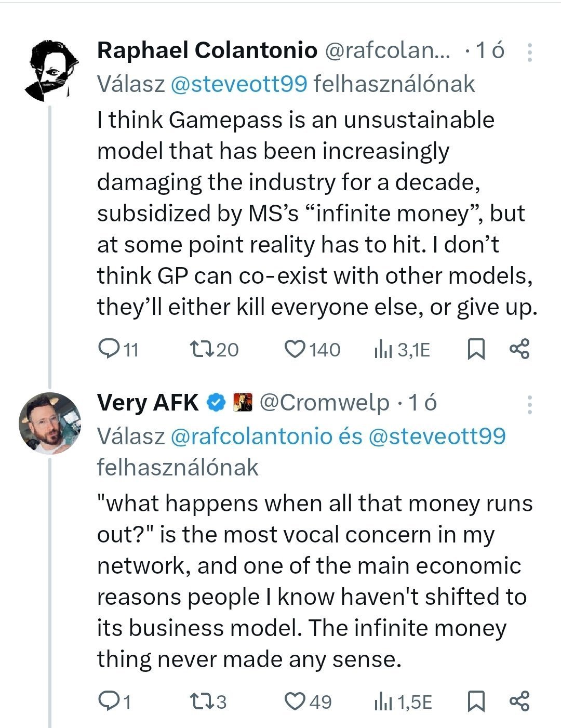
Task: Share Very AFK's tweet
Action: pos(519,701)
